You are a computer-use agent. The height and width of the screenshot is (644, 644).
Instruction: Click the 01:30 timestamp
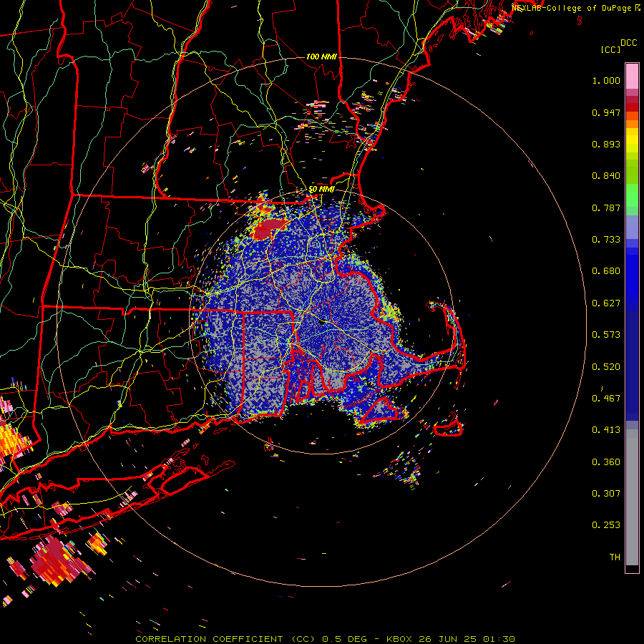pos(499,639)
